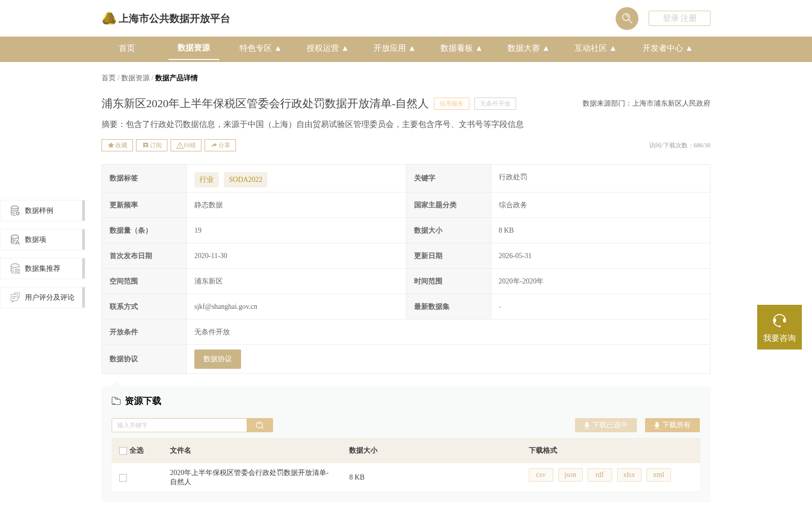Click the 下载所有 button

click(672, 425)
